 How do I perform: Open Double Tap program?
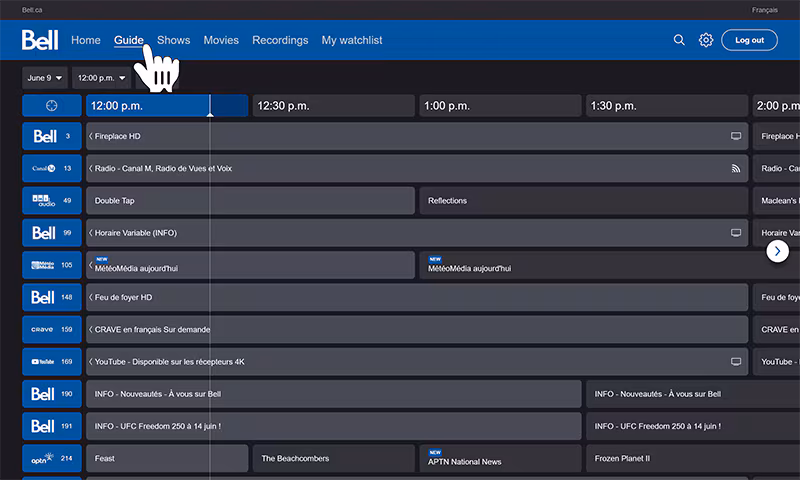coord(250,200)
